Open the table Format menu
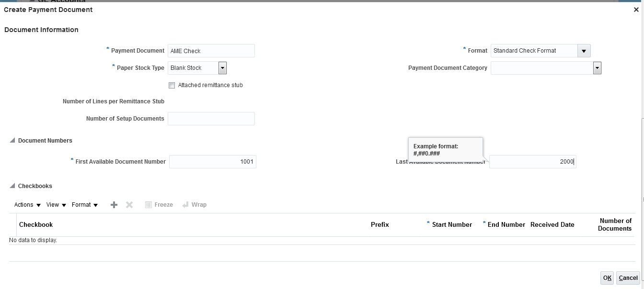The image size is (644, 289). click(85, 205)
